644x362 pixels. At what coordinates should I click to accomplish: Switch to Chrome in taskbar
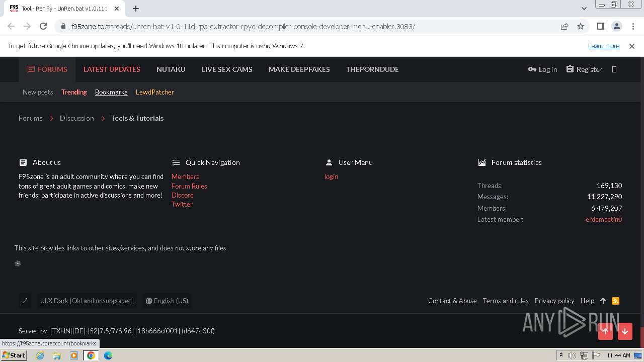(91, 355)
